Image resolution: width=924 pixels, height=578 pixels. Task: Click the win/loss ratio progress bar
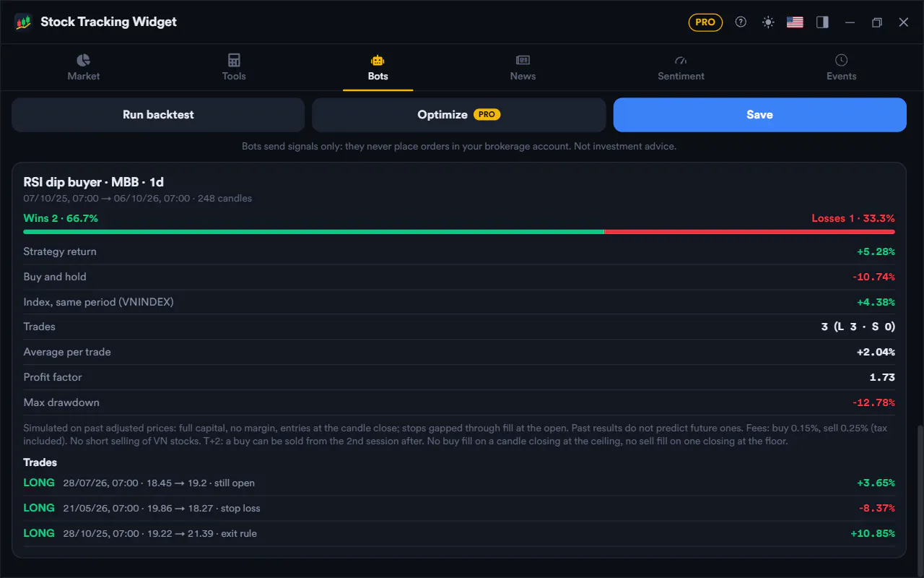(x=459, y=232)
